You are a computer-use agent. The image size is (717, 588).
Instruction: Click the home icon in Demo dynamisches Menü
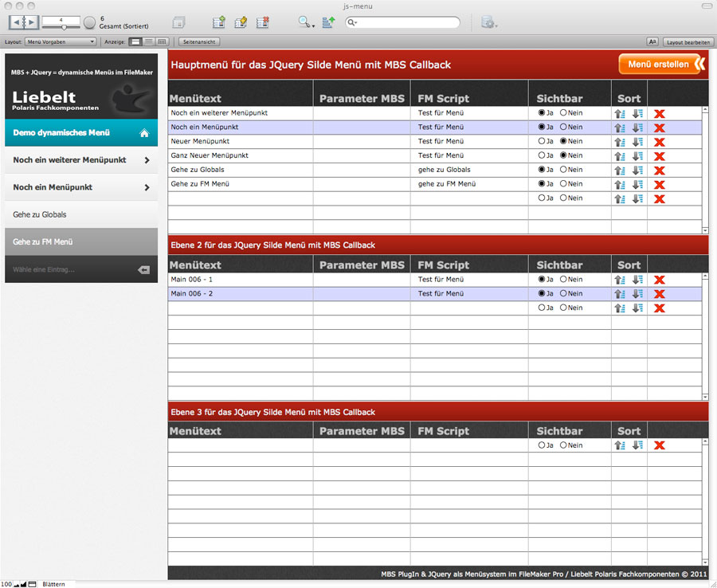(x=144, y=133)
